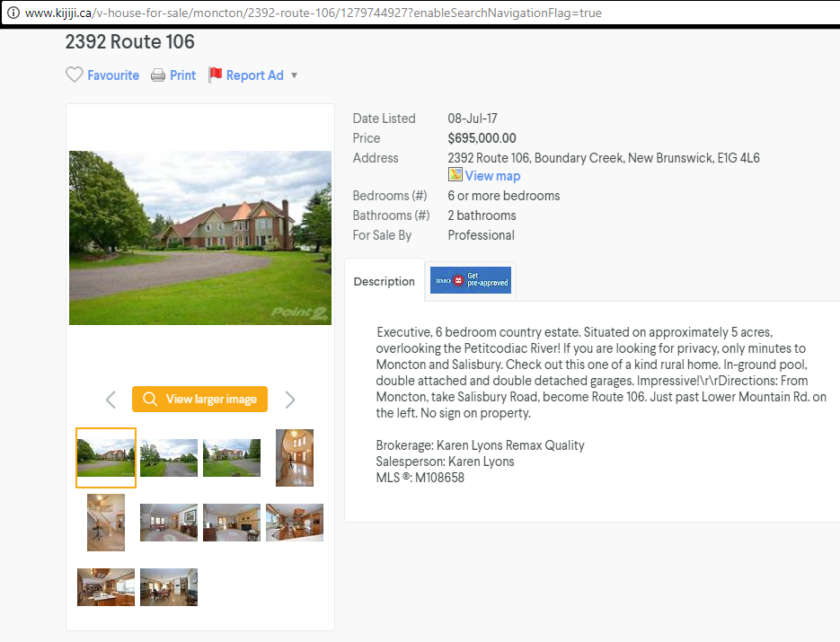Select the first house exterior thumbnail
Image resolution: width=840 pixels, height=642 pixels.
pos(106,458)
